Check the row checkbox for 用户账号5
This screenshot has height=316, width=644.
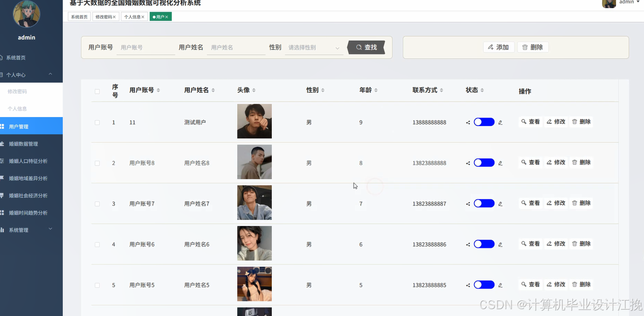(x=97, y=286)
